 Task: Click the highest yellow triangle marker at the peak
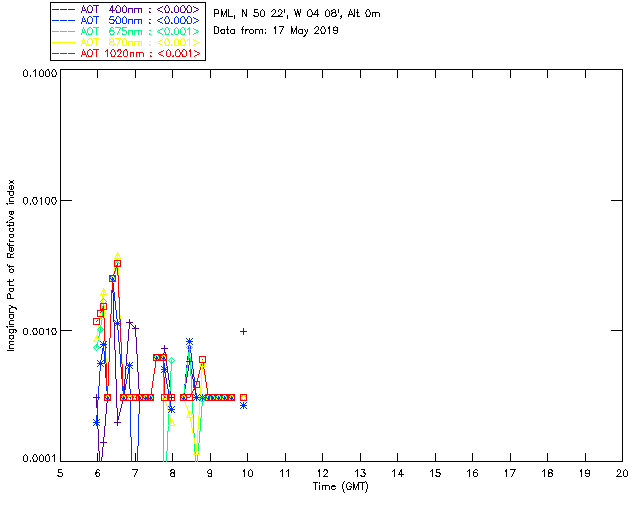pos(118,256)
